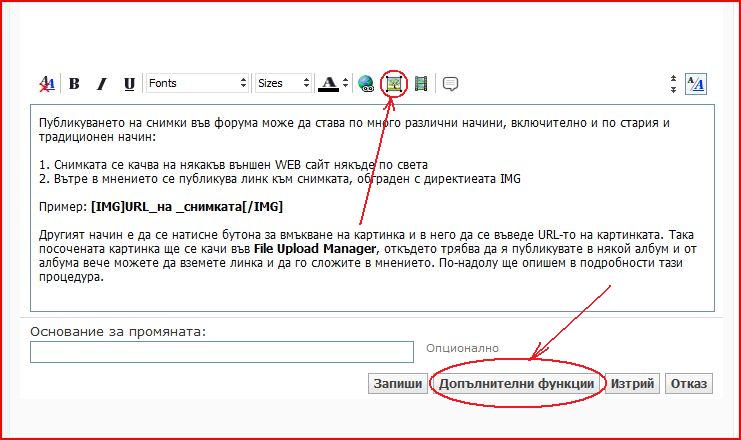Click the insert video filmstrip icon

click(421, 84)
